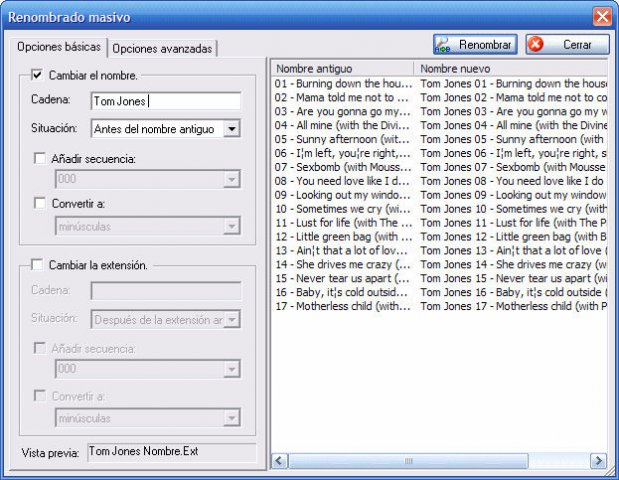Select row 07 - Sexbomb
The width and height of the screenshot is (619, 480).
[343, 167]
